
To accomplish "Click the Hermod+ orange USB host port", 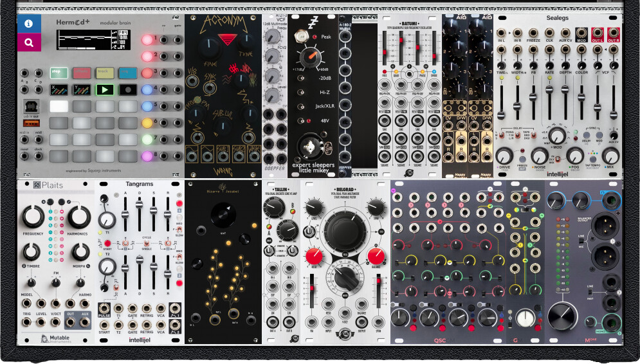I will pyautogui.click(x=31, y=123).
